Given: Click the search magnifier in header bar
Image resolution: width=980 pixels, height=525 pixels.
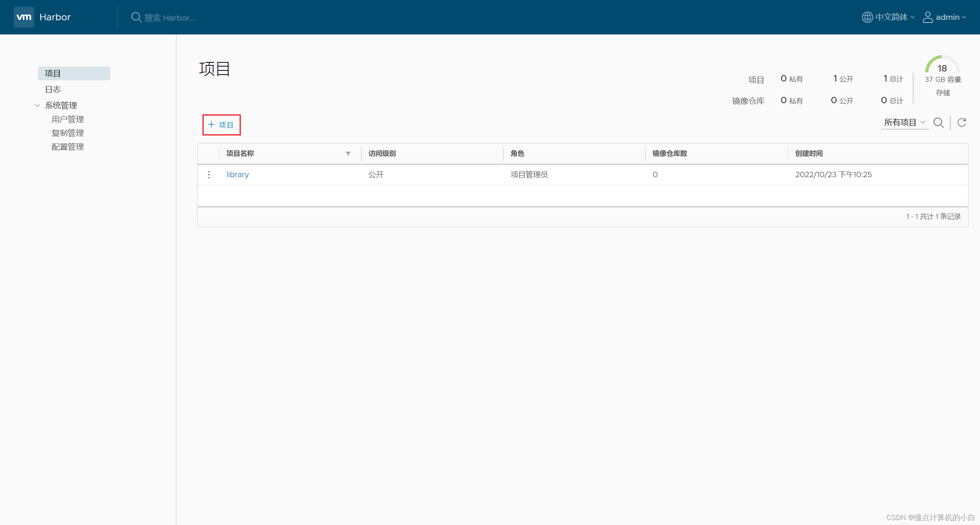Looking at the screenshot, I should (x=136, y=17).
